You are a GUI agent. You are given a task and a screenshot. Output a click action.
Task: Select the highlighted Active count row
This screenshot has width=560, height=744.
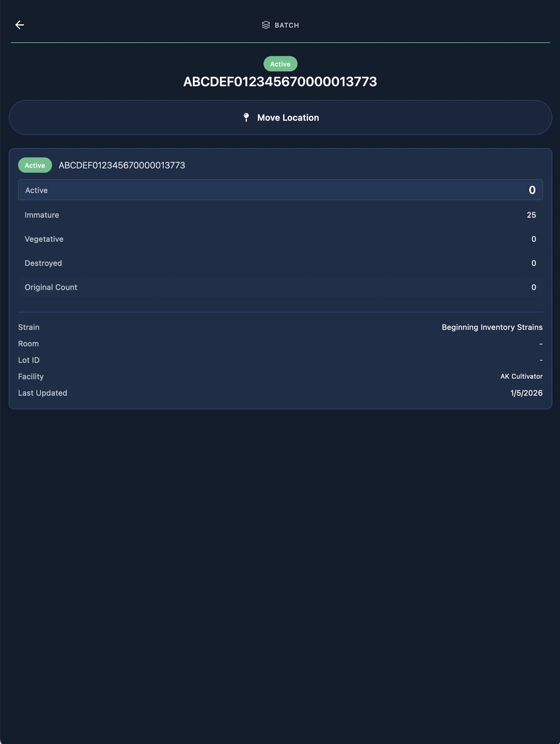click(x=280, y=190)
